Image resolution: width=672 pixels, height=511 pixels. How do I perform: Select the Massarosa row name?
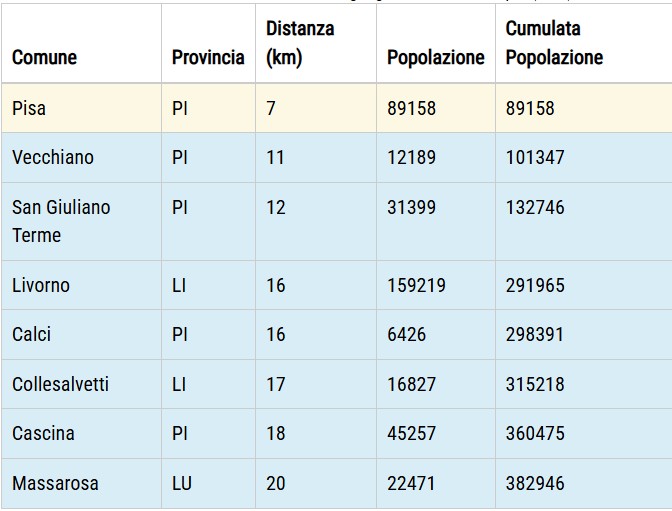point(55,484)
